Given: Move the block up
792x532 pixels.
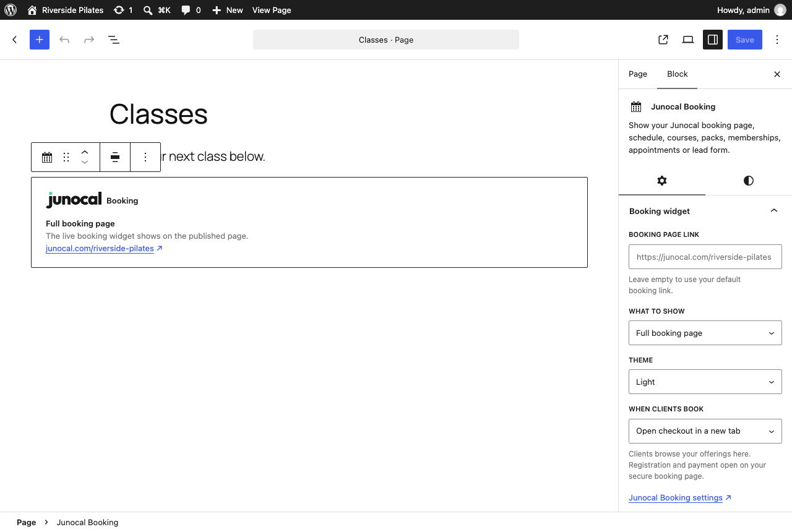Looking at the screenshot, I should 85,152.
